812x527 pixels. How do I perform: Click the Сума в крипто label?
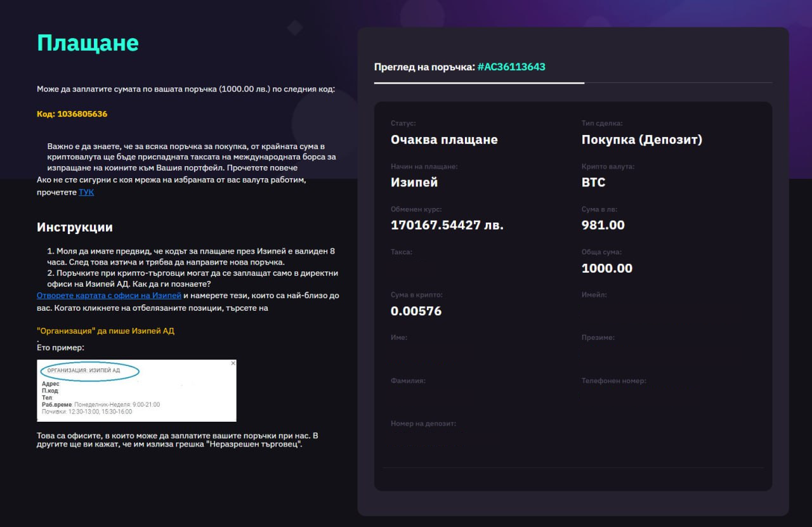coord(417,295)
